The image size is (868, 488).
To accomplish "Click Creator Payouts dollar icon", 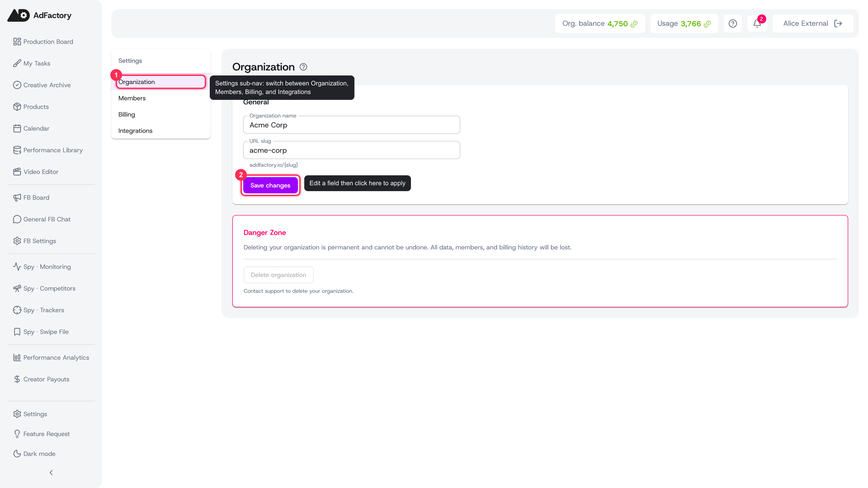I will (x=17, y=379).
